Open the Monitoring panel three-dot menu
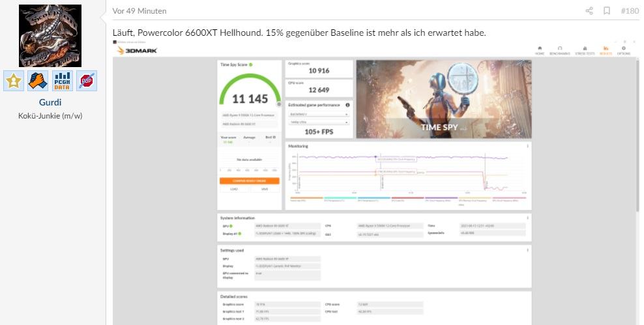The width and height of the screenshot is (644, 325). pyautogui.click(x=528, y=146)
